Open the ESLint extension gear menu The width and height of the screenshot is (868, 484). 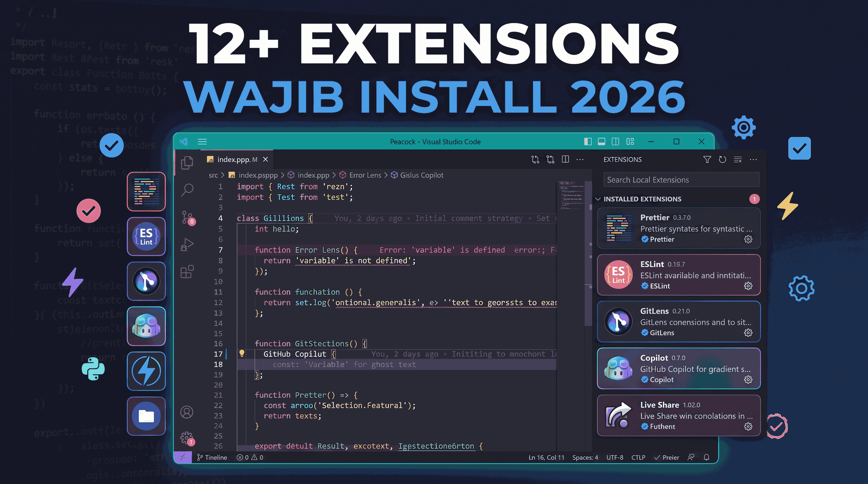coord(748,286)
